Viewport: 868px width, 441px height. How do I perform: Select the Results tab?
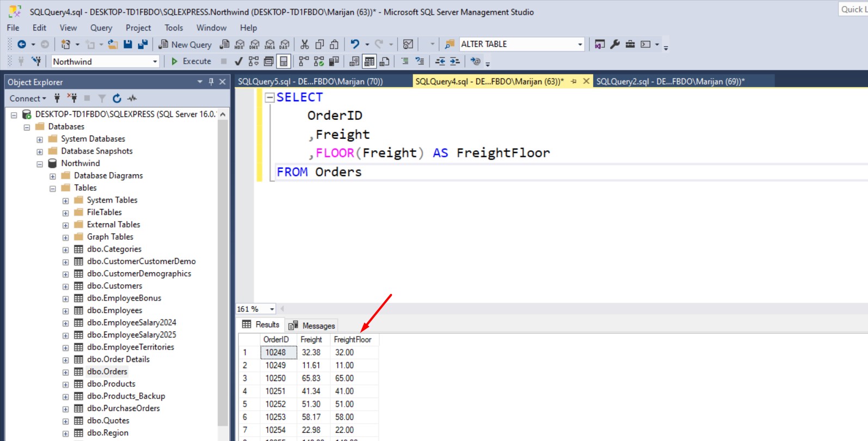coord(261,324)
